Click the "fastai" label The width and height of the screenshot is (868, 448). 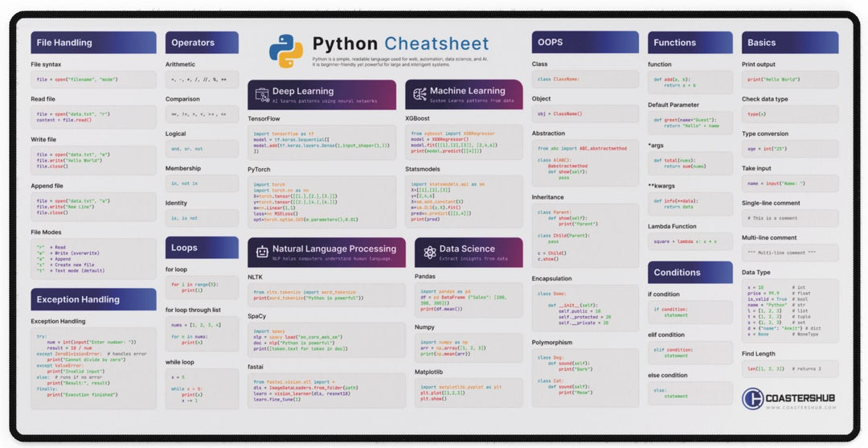(x=256, y=367)
